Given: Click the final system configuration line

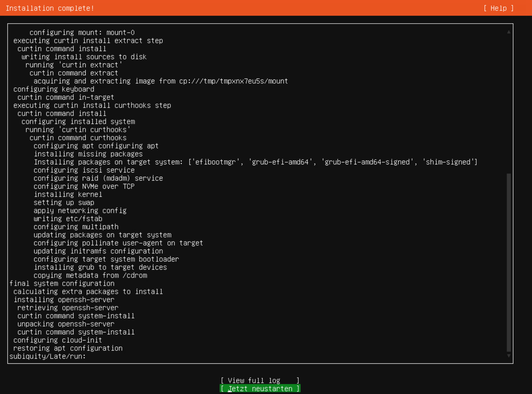Looking at the screenshot, I should tap(62, 283).
